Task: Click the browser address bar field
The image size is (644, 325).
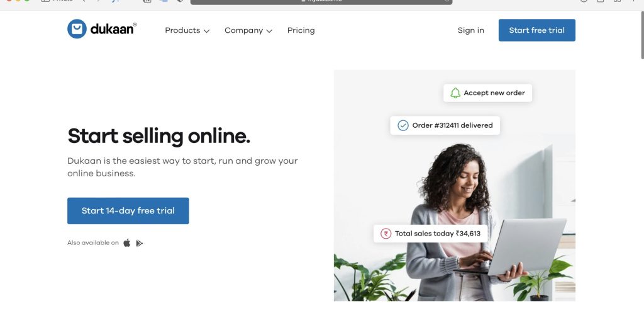Action: [x=321, y=1]
